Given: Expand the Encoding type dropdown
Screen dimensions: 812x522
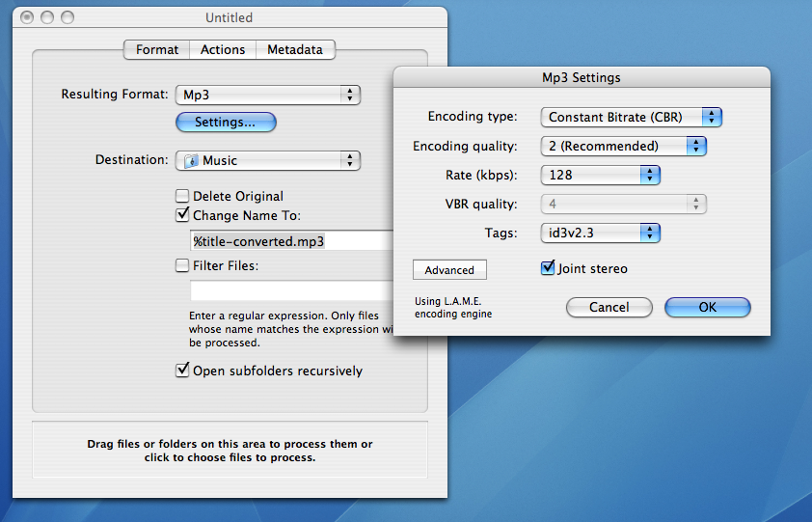Looking at the screenshot, I should click(x=631, y=117).
